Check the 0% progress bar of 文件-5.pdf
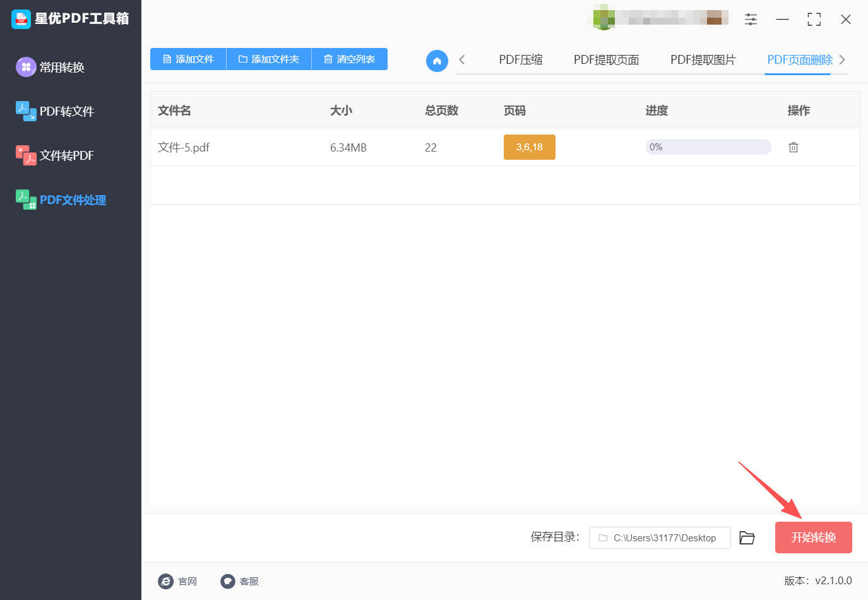The width and height of the screenshot is (868, 600). tap(708, 147)
